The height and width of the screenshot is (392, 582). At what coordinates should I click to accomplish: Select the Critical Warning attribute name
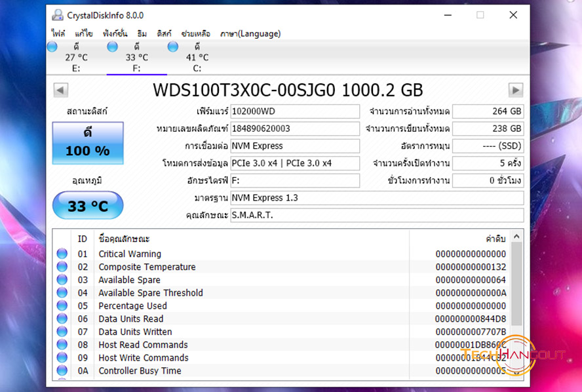(130, 254)
